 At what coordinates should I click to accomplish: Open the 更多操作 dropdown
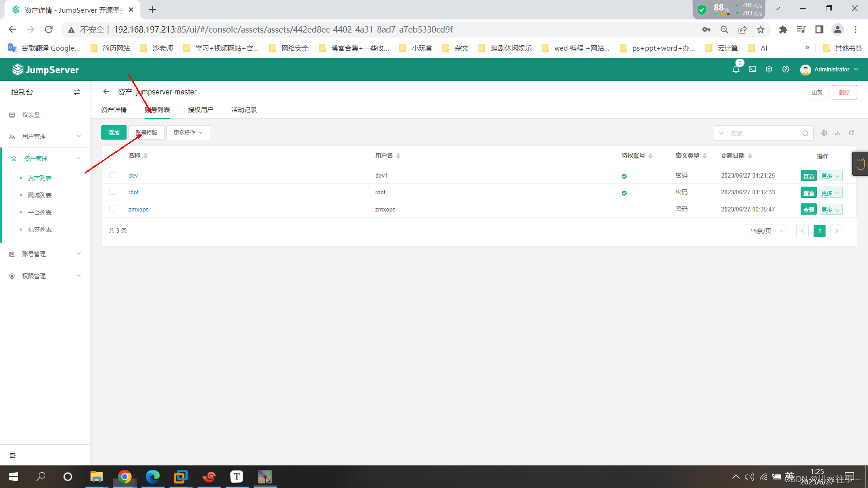pos(188,133)
